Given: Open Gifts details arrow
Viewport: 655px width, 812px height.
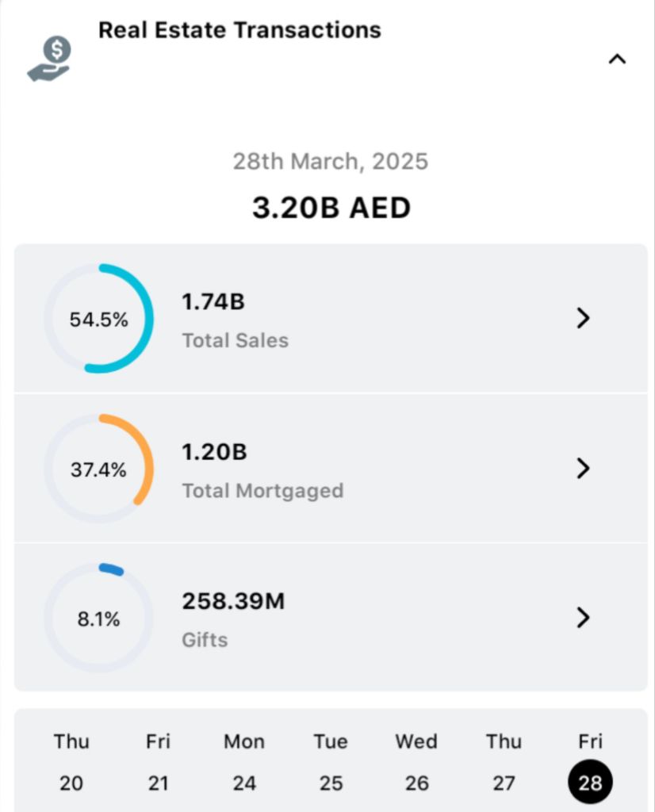Looking at the screenshot, I should (583, 618).
